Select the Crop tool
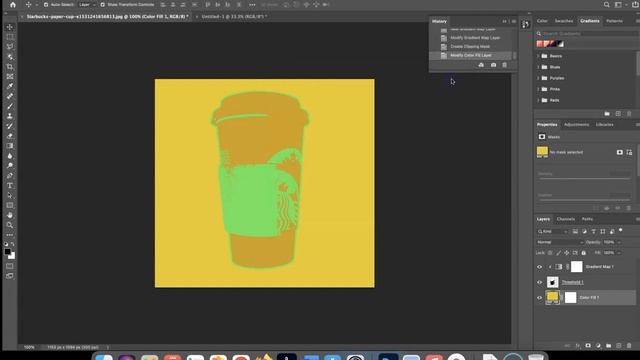 (10, 67)
